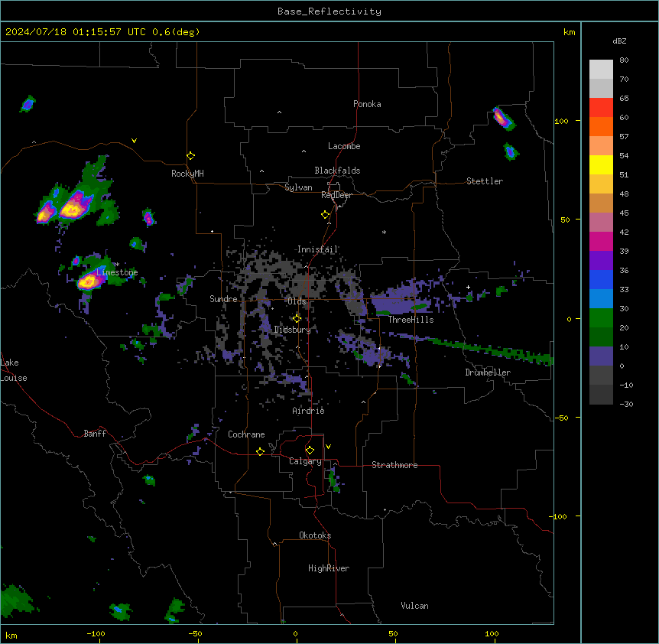Click the Didsbury label

[x=293, y=330]
